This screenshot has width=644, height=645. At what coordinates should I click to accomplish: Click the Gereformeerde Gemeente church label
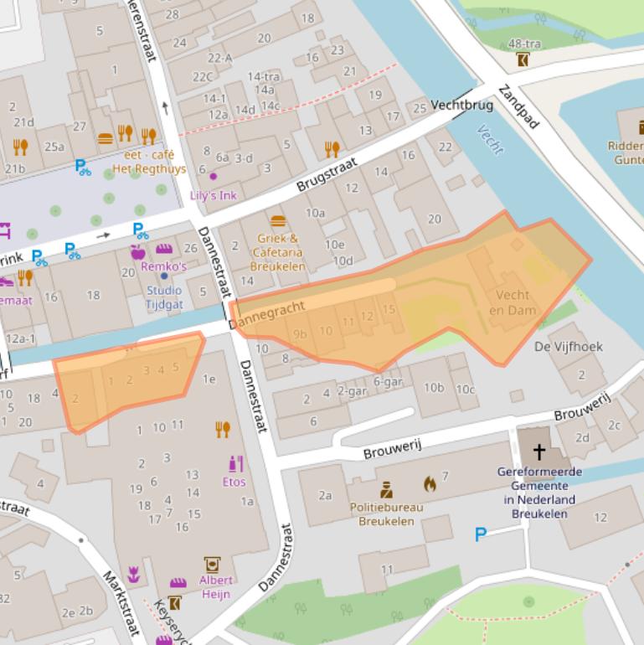[539, 493]
